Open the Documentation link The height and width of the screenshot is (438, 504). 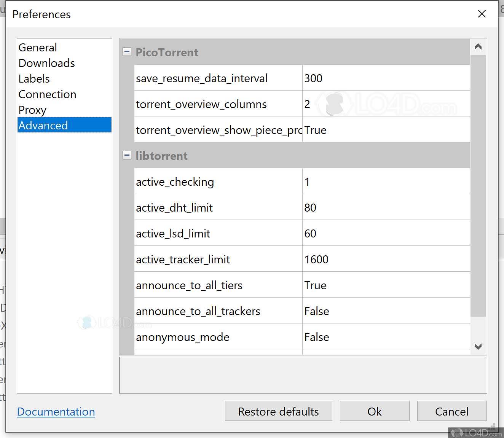click(56, 411)
